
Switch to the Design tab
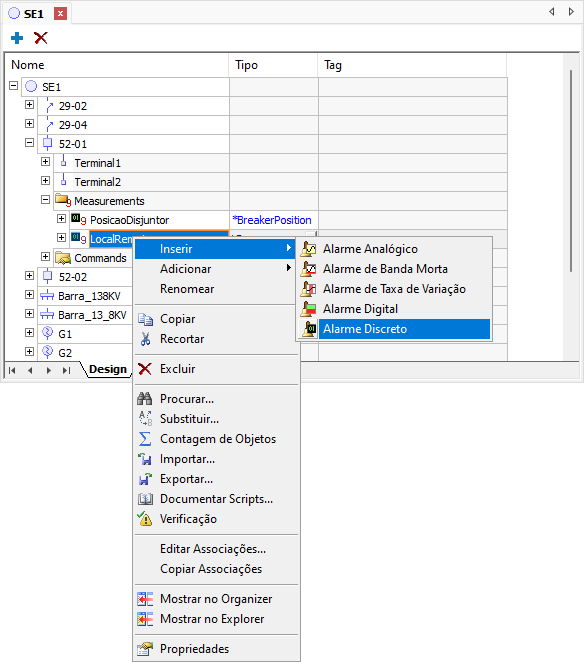(108, 369)
